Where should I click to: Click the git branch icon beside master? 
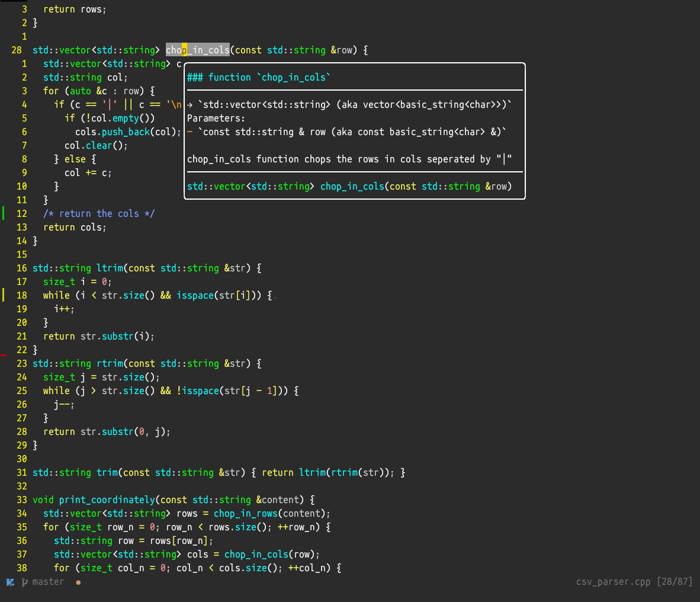click(x=24, y=582)
